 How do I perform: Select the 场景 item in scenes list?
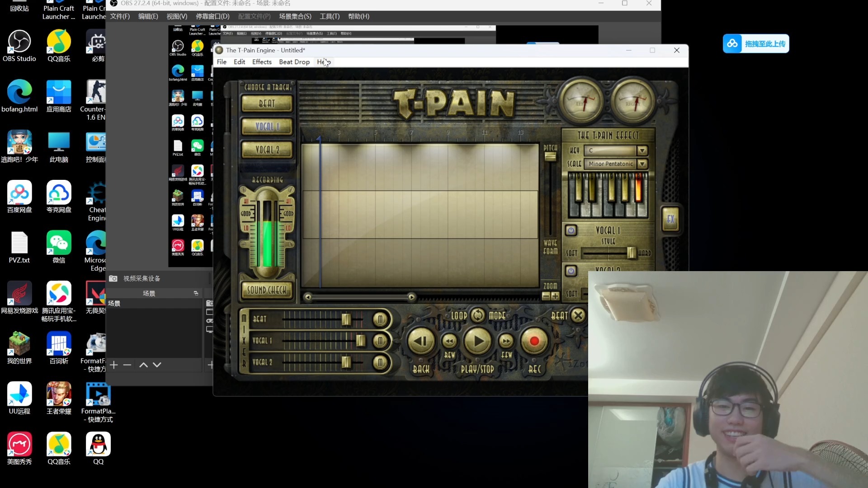click(154, 304)
